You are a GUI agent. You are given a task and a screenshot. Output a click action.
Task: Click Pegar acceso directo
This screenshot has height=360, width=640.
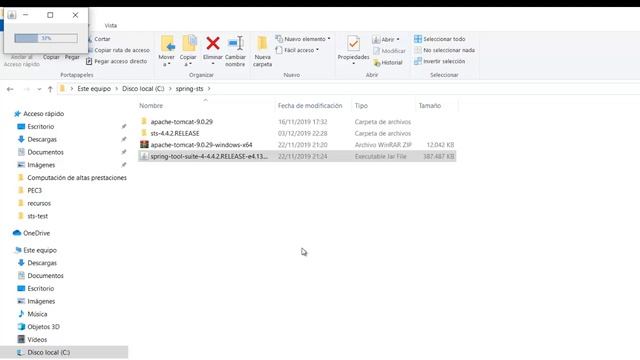(x=116, y=61)
